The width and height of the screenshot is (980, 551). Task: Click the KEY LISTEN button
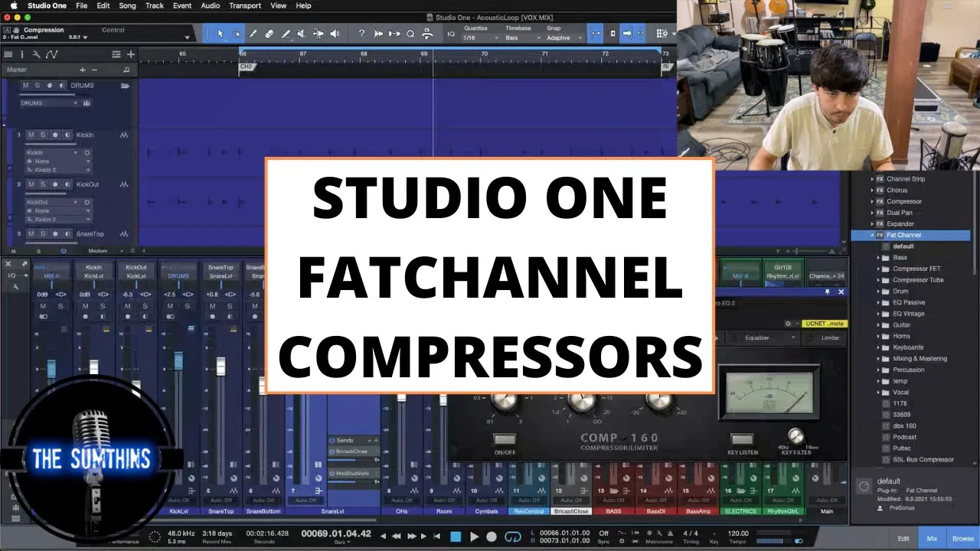coord(742,440)
